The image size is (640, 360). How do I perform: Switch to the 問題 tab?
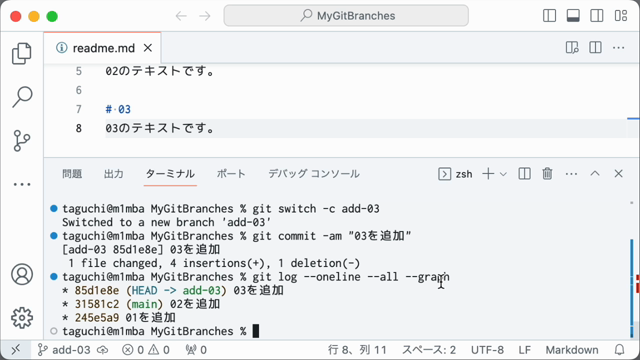coord(72,174)
